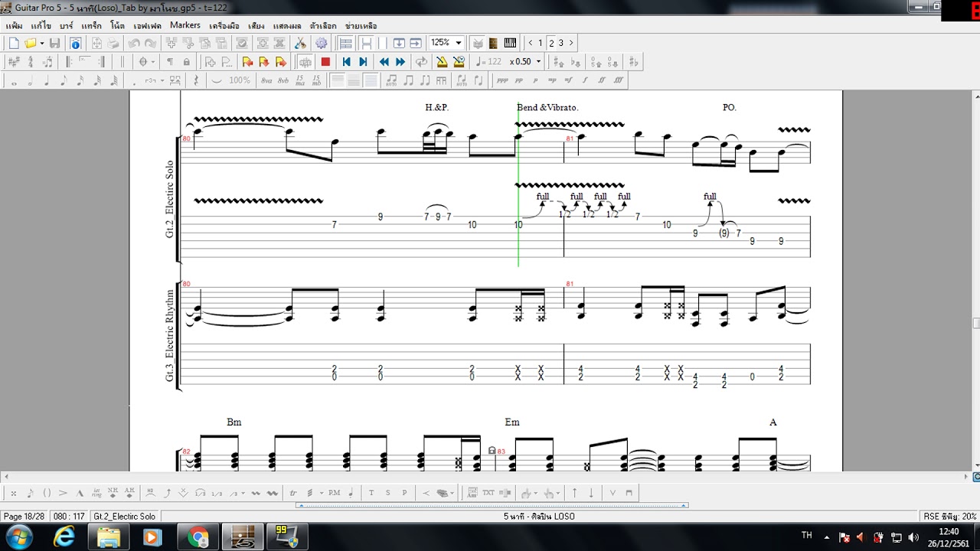Image resolution: width=980 pixels, height=551 pixels.
Task: Open the เสียง (Sound) menu
Action: (256, 25)
